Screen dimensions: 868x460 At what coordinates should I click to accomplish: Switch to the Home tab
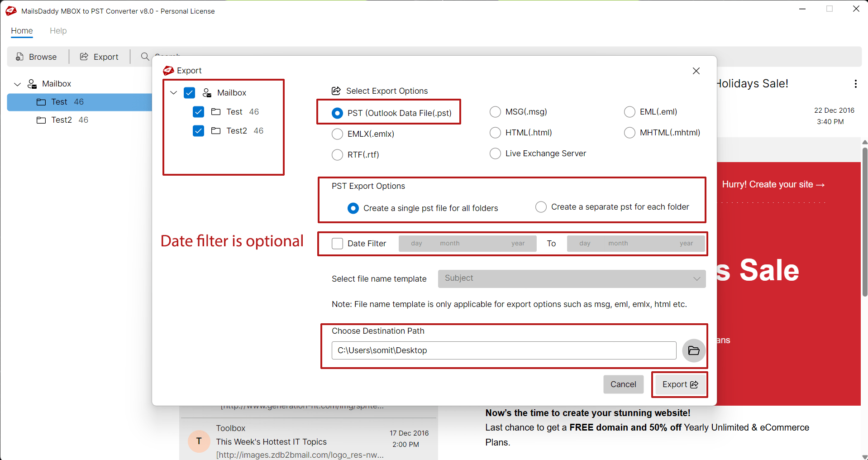(22, 31)
